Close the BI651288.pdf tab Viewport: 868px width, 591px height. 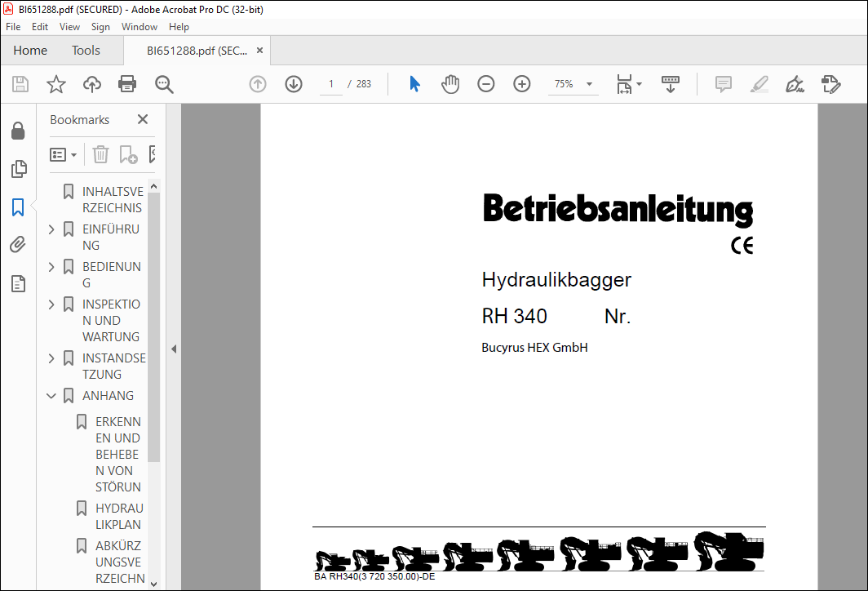point(259,51)
